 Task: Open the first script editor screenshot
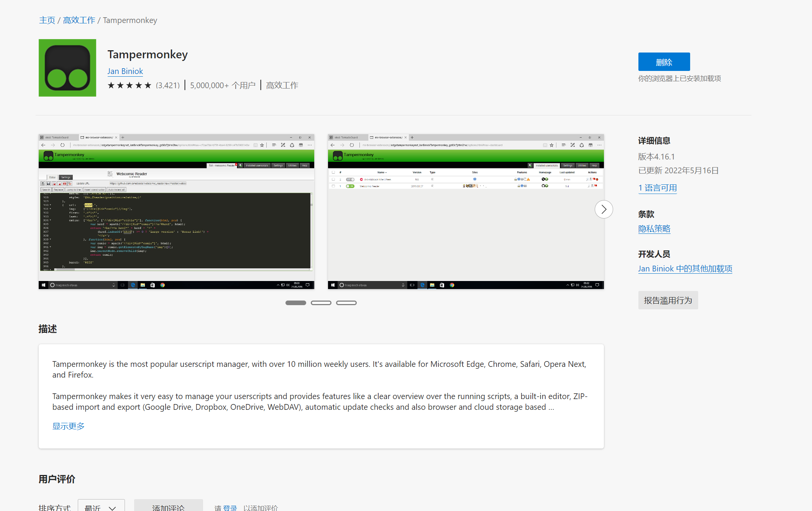pos(177,212)
